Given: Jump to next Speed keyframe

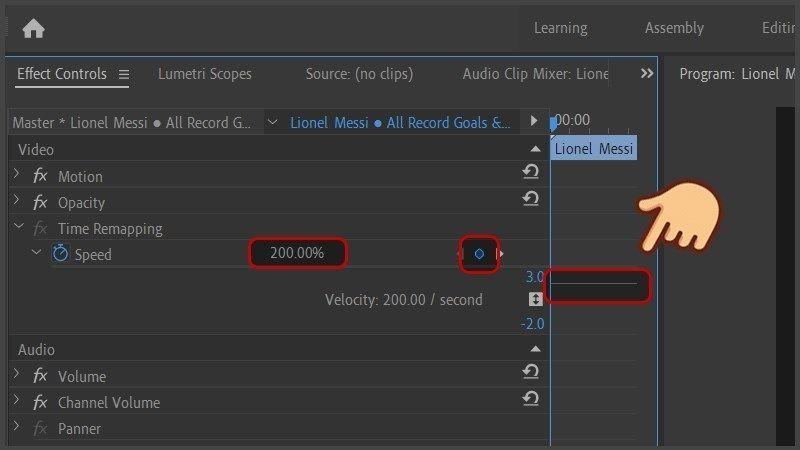Looking at the screenshot, I should pos(501,254).
